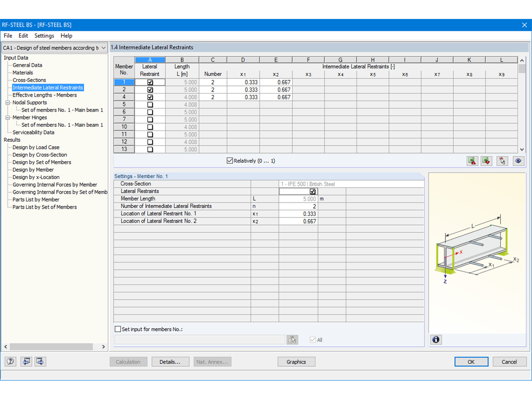
Task: Click the help question mark icon
Action: (11, 361)
